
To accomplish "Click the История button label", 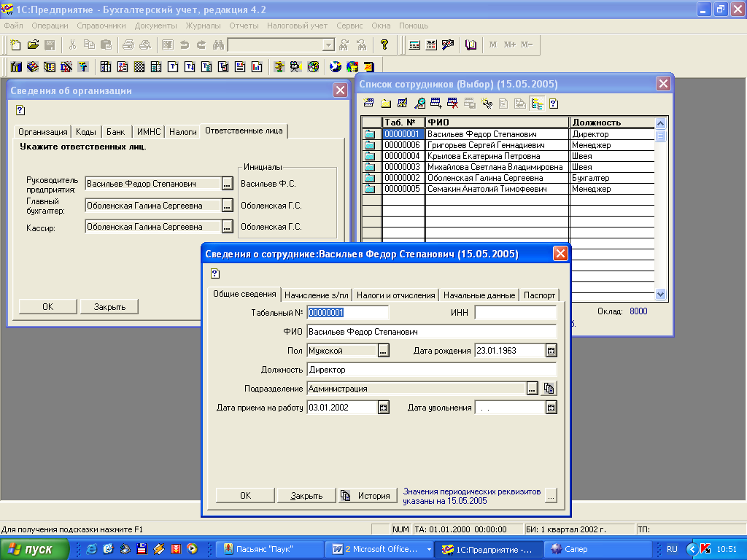I will 374,496.
